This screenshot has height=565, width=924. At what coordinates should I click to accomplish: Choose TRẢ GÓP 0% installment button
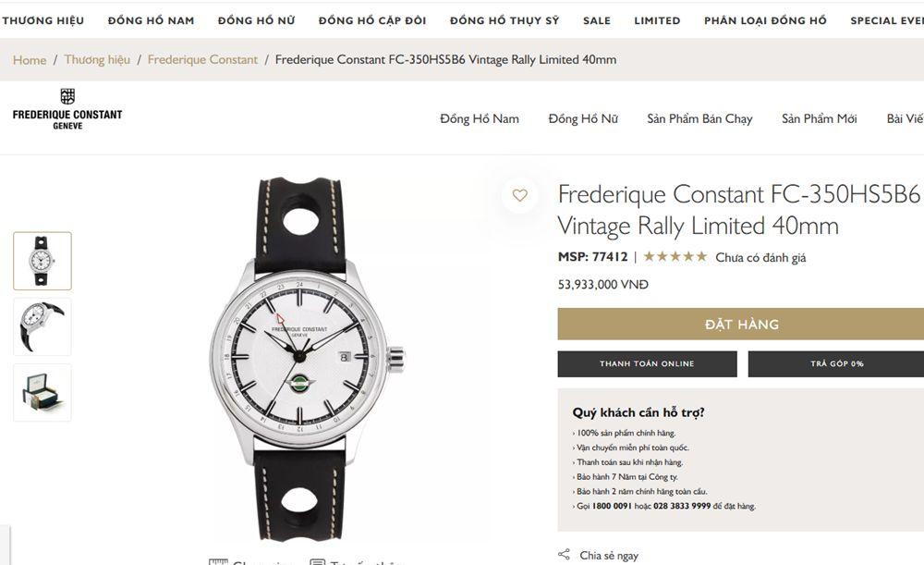836,364
